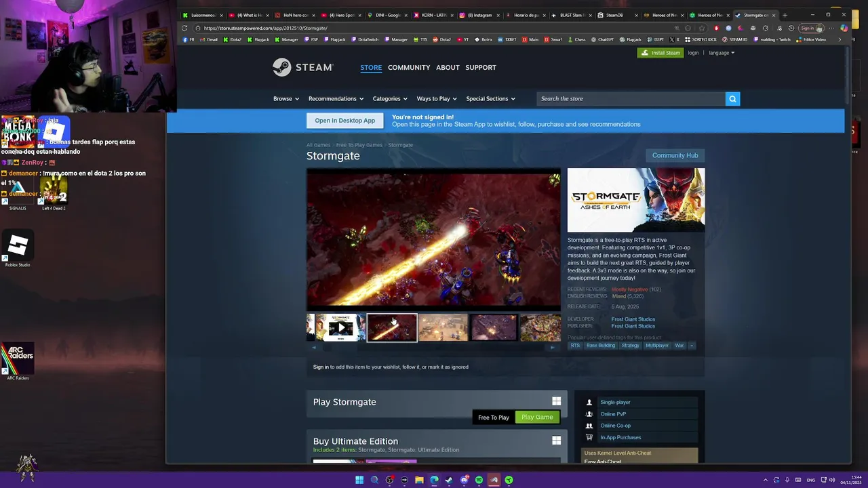This screenshot has height=488, width=868.
Task: Open taskbar Search
Action: pyautogui.click(x=374, y=480)
